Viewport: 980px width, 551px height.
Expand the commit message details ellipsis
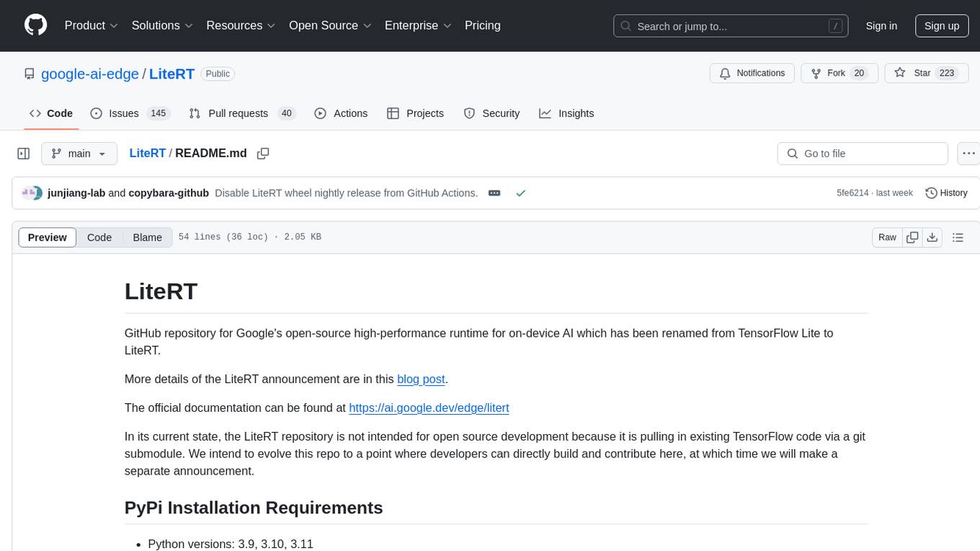click(x=494, y=193)
